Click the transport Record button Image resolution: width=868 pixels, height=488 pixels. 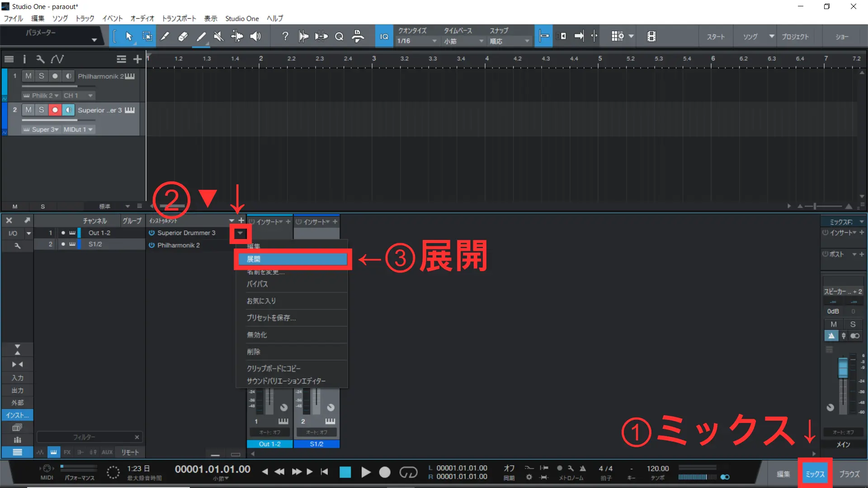pos(385,473)
